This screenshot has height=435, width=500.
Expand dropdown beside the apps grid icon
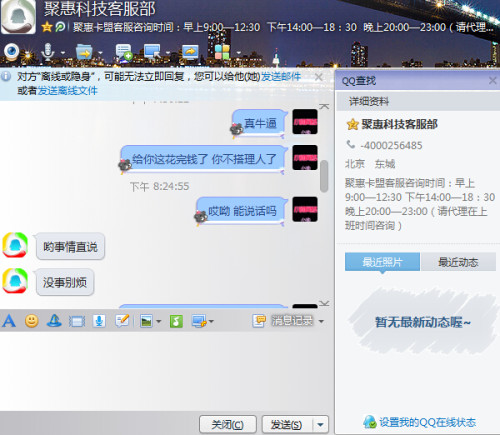[238, 53]
